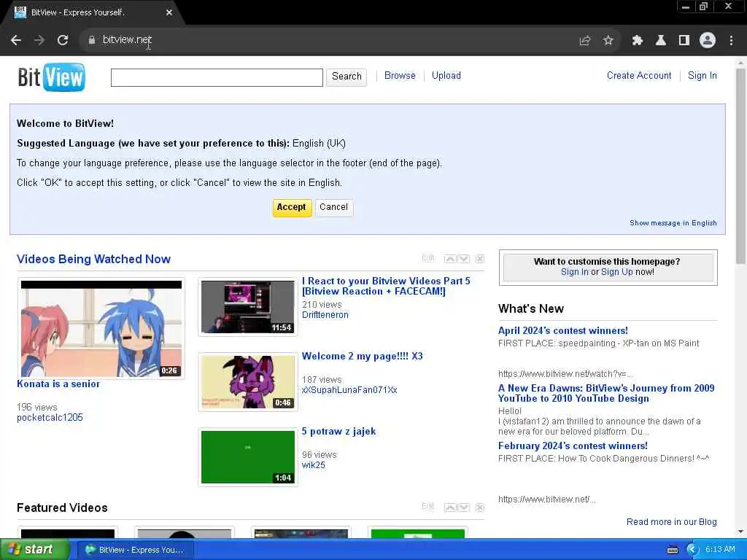
Task: Open February 2024's contest winners post
Action: [x=573, y=446]
